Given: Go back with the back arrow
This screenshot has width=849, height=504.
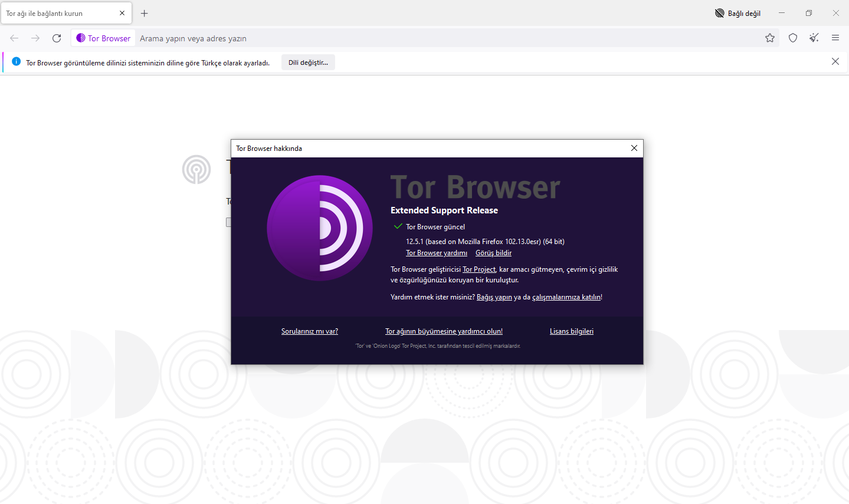Looking at the screenshot, I should coord(14,38).
